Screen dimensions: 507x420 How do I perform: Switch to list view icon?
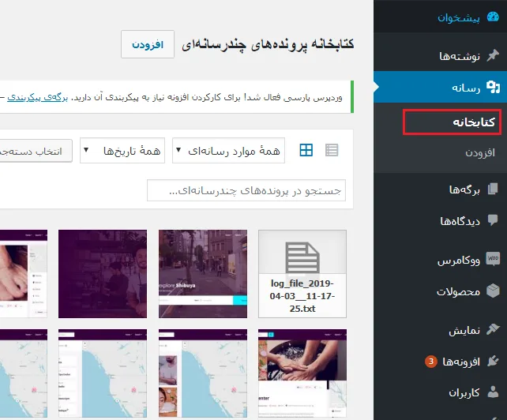tap(332, 150)
